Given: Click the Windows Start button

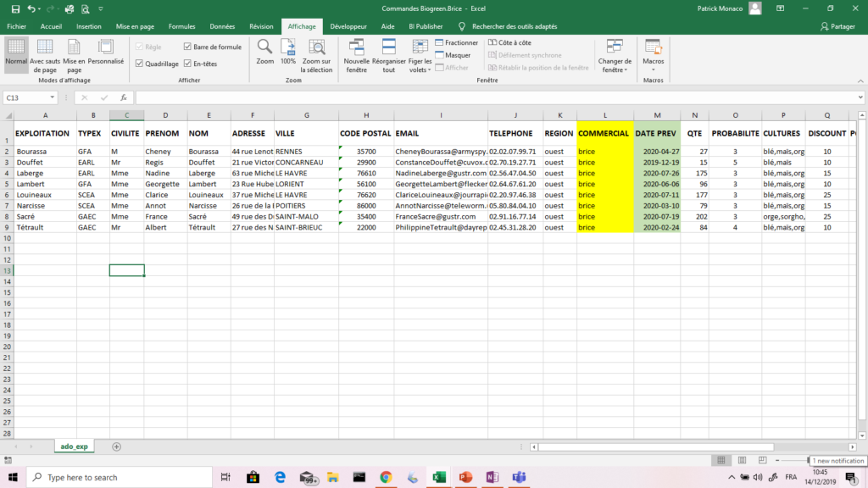Looking at the screenshot, I should pyautogui.click(x=13, y=477).
